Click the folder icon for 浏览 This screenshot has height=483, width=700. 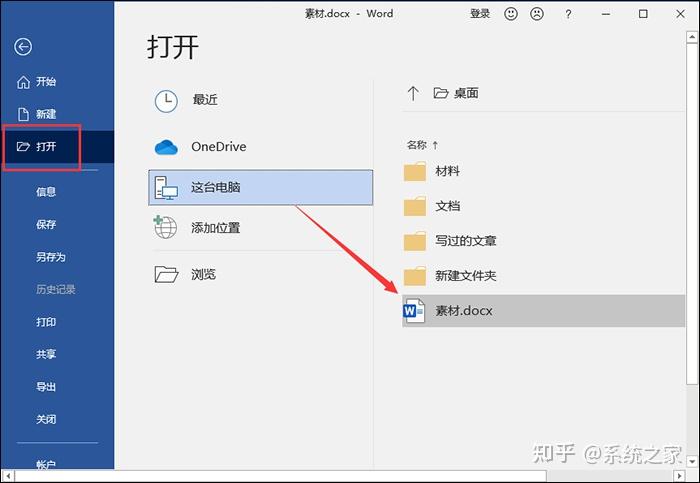(166, 274)
